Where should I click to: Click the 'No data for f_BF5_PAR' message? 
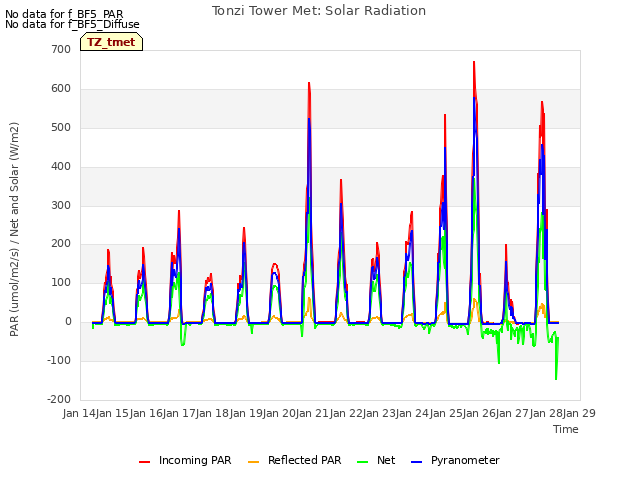64,14
